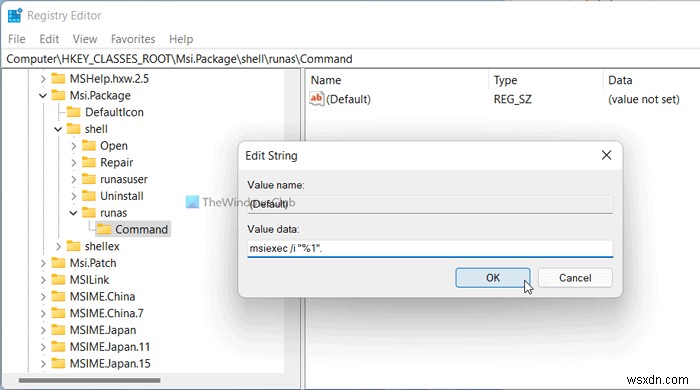Close the Edit String dialog
Screen dimensions: 700x390
(606, 155)
